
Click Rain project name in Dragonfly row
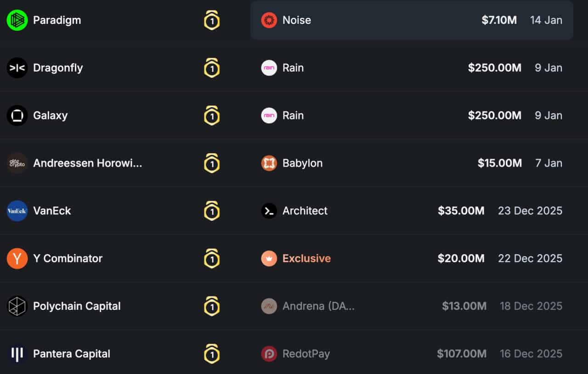[x=293, y=68]
